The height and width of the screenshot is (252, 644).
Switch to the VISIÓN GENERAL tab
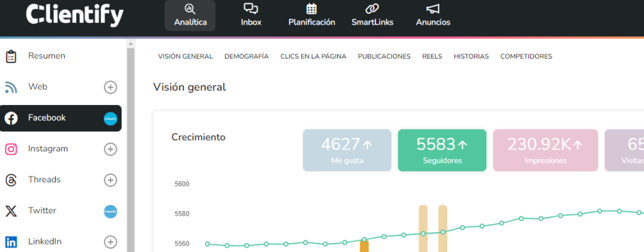[x=186, y=57]
